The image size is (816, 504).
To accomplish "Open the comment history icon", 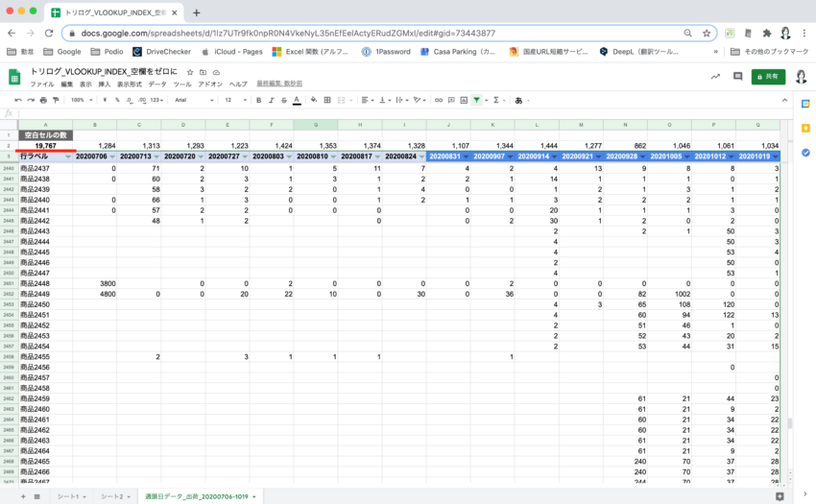I will (x=739, y=76).
